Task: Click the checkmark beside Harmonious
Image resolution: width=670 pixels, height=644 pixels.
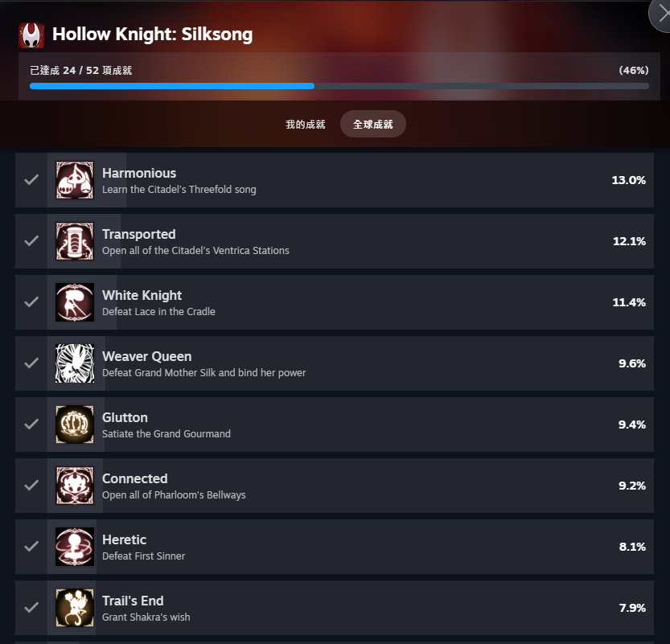Action: tap(31, 180)
